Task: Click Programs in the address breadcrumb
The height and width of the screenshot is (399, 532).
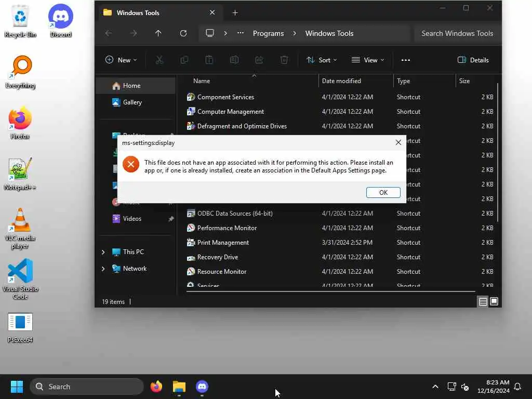Action: click(x=268, y=33)
